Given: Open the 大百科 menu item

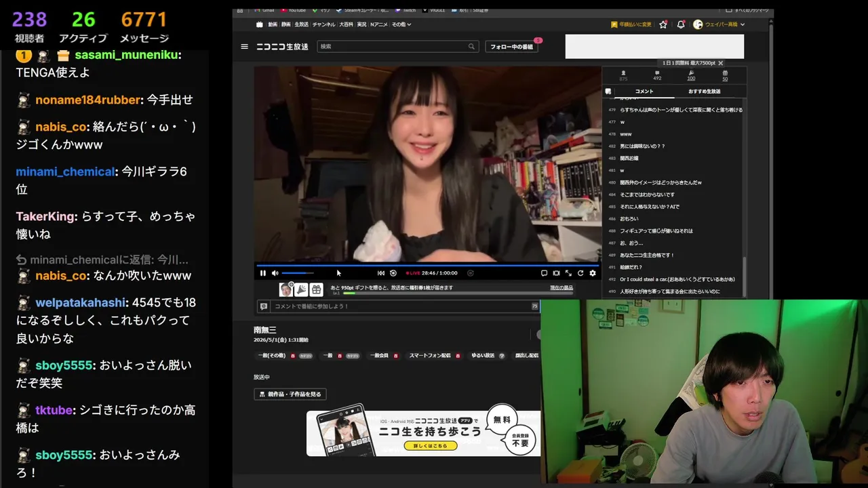Looking at the screenshot, I should coord(346,24).
